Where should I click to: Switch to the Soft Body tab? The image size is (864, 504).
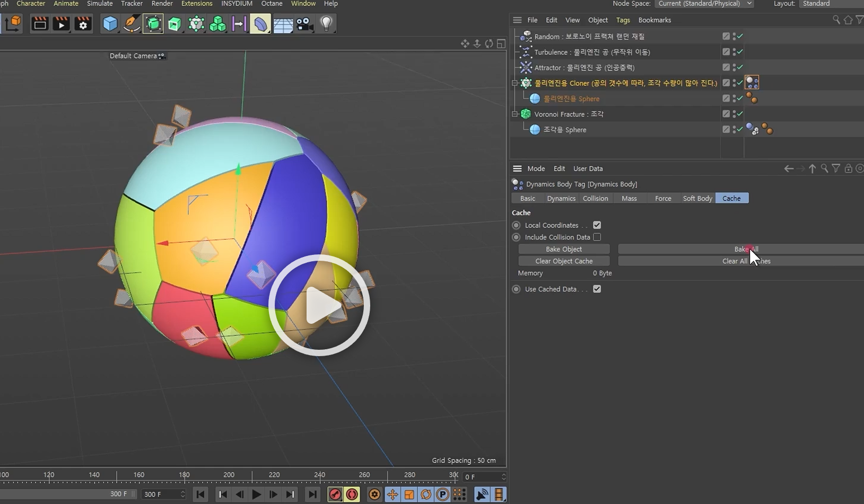697,198
